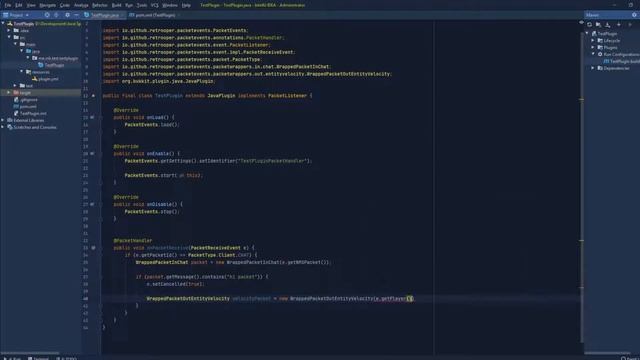Click the gutter icon on class declaration line

93,96
